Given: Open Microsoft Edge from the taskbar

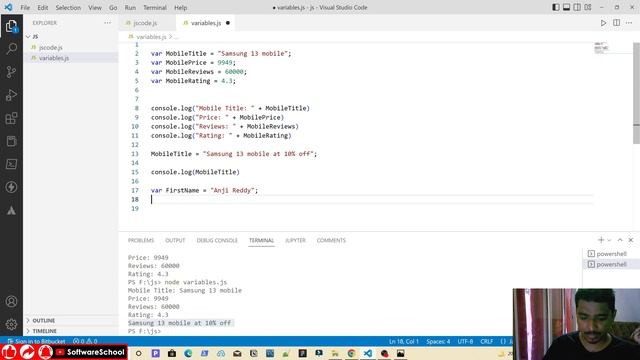Looking at the screenshot, I should 188,353.
